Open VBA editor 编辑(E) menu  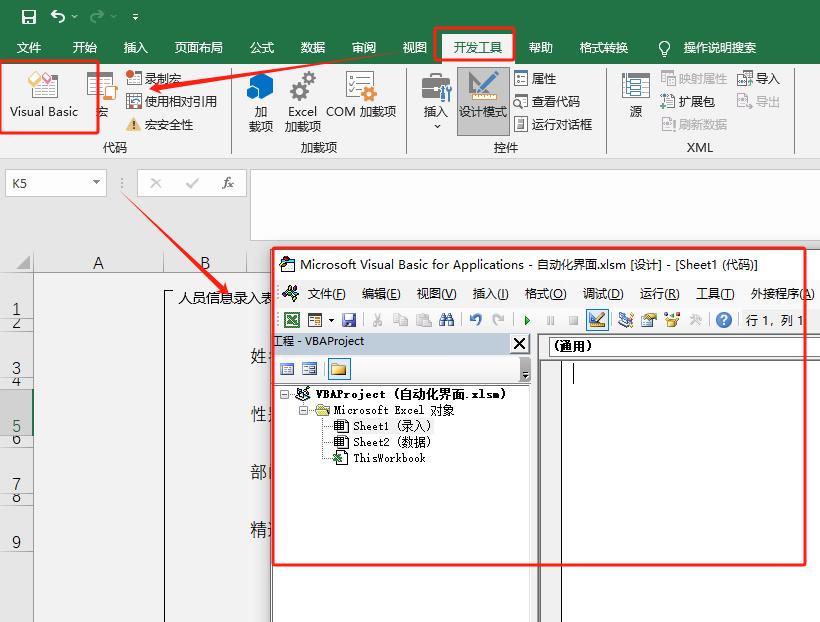tap(381, 294)
